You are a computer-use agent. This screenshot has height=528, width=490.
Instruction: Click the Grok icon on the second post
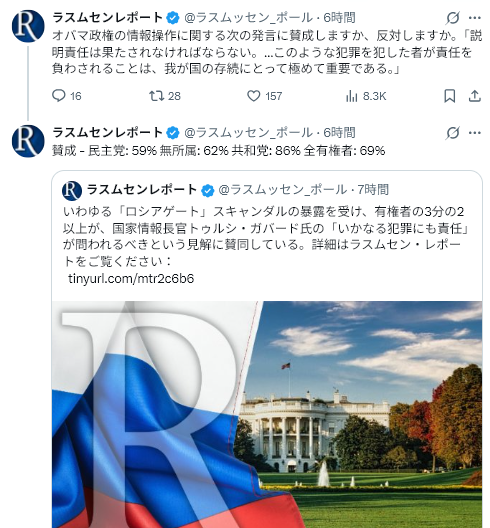(452, 133)
